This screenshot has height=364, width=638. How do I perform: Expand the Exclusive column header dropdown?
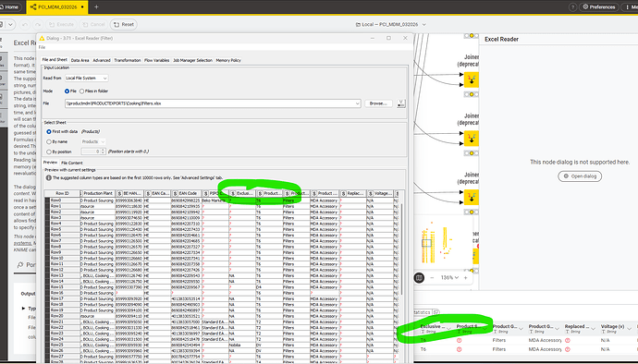coord(448,328)
